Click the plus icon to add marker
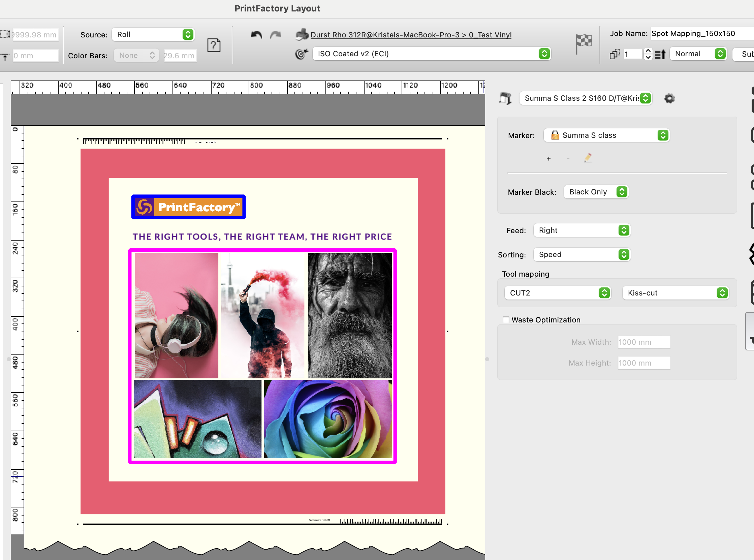Screen dimensions: 754x560 point(548,159)
